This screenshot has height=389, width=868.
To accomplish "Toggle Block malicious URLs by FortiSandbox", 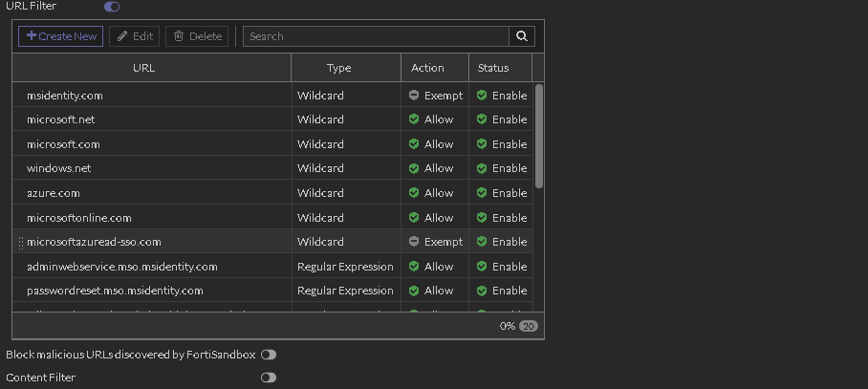I will point(269,355).
